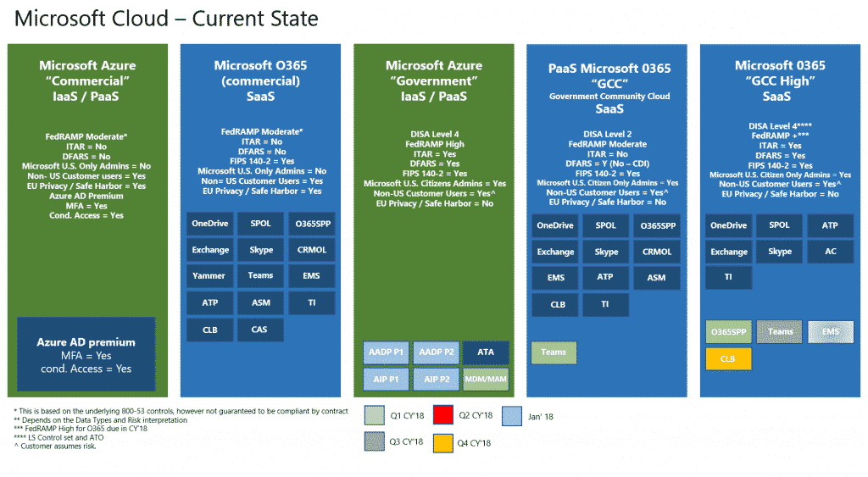Select the 'Government Community Cloud' subtitle
The width and height of the screenshot is (868, 477).
pos(609,97)
